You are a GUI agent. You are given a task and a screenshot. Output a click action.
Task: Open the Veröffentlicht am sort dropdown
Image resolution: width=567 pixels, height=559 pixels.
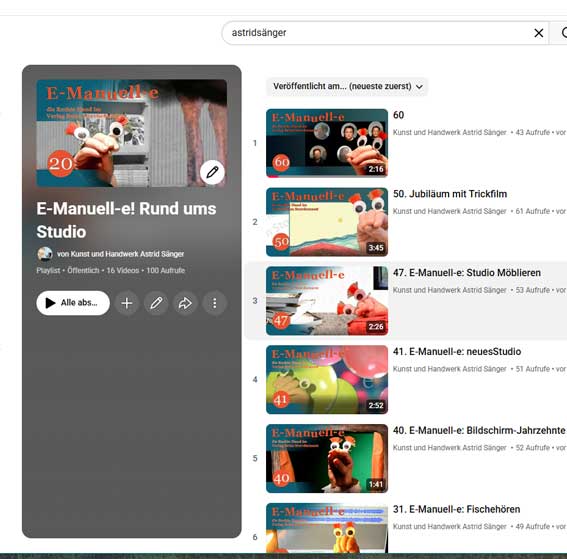pos(347,86)
